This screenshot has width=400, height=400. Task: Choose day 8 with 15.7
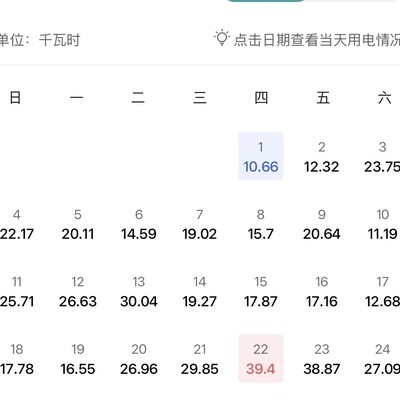261,225
